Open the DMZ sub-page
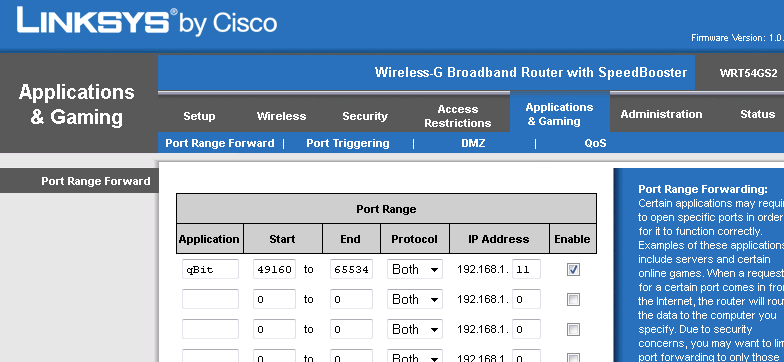The image size is (784, 362). 473,143
